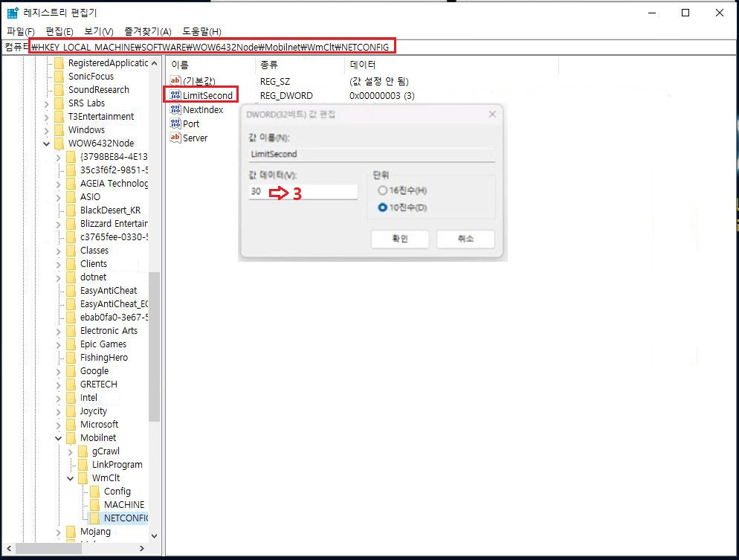Screen dimensions: 739x560
Task: Select the Epic Games folder icon
Action: tap(71, 344)
